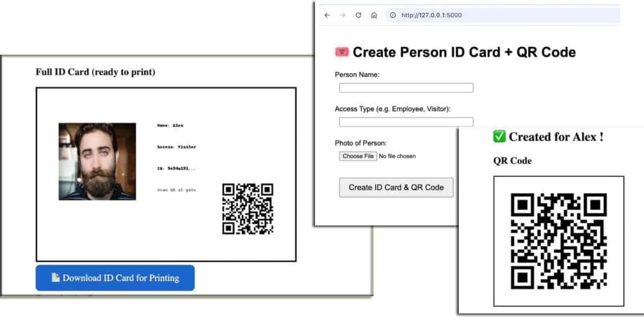Viewport: 644px width, 322px height.
Task: Click the Access: Visitor line on the card
Action: (x=177, y=147)
